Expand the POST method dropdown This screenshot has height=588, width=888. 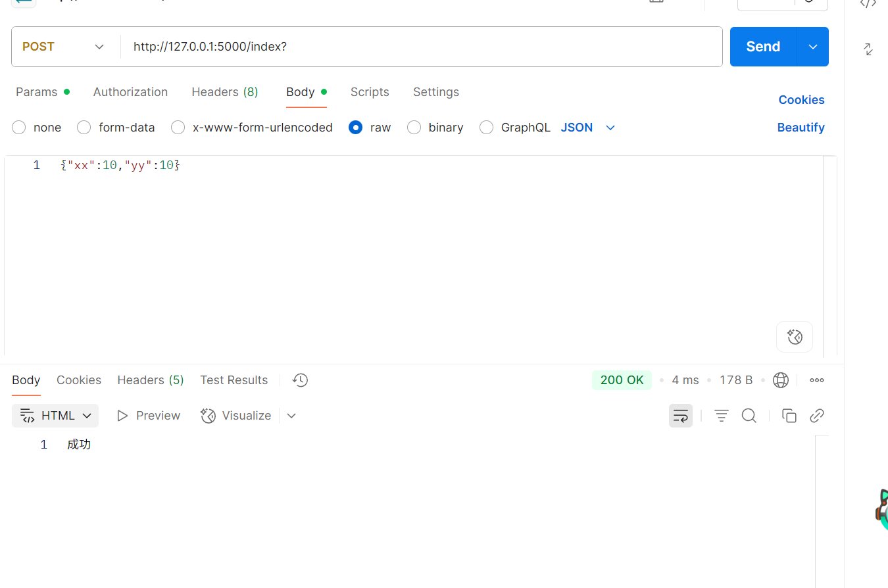[x=64, y=47]
